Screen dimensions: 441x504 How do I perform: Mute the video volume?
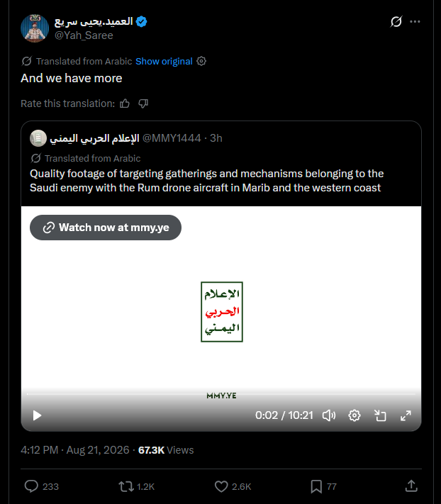pyautogui.click(x=329, y=415)
